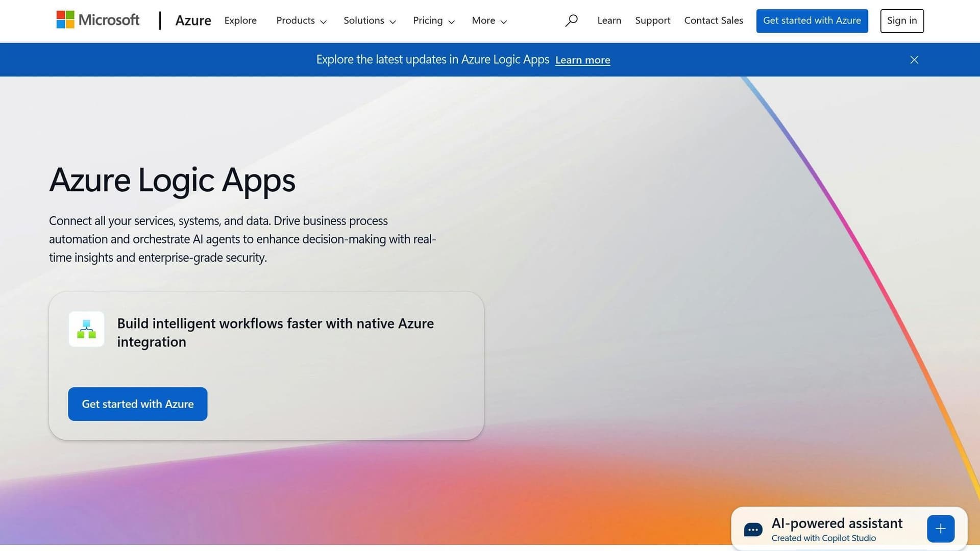This screenshot has width=980, height=551.
Task: Click the plus icon on the AI assistant widget
Action: pos(941,529)
